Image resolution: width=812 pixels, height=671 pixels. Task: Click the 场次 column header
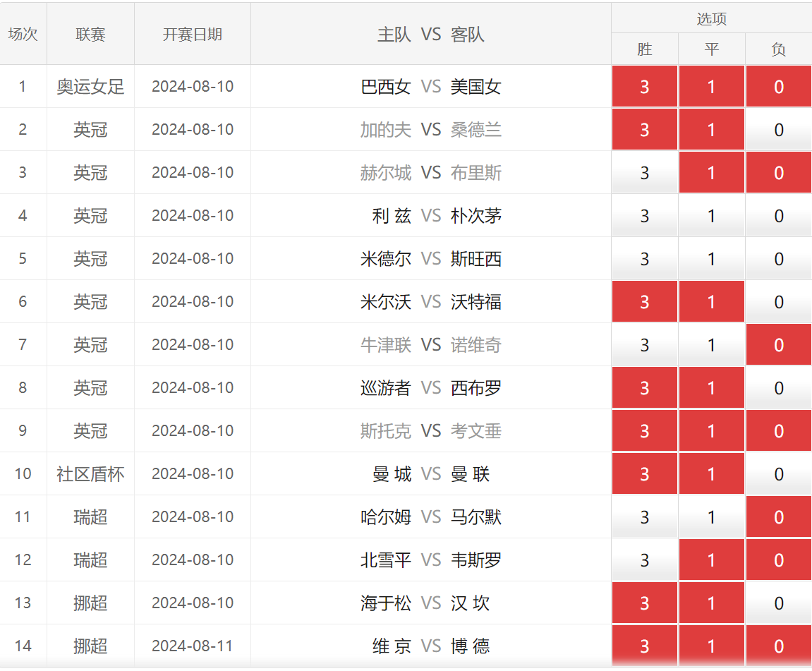(23, 34)
